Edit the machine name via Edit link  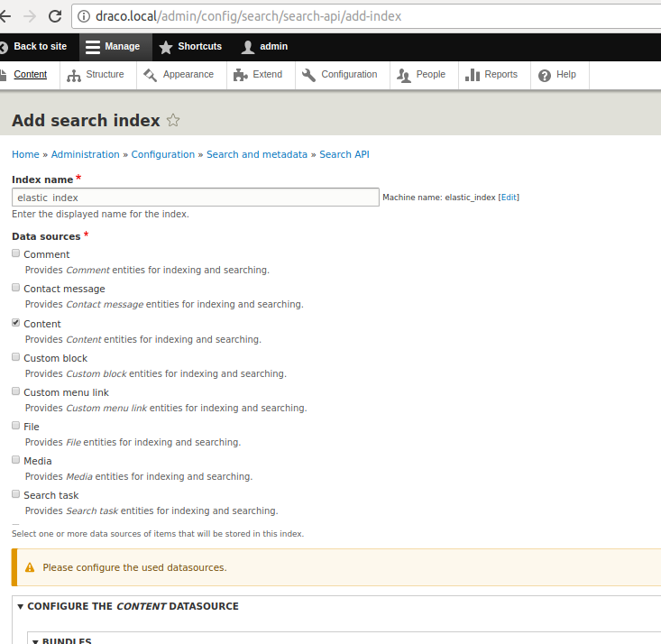pyautogui.click(x=509, y=198)
